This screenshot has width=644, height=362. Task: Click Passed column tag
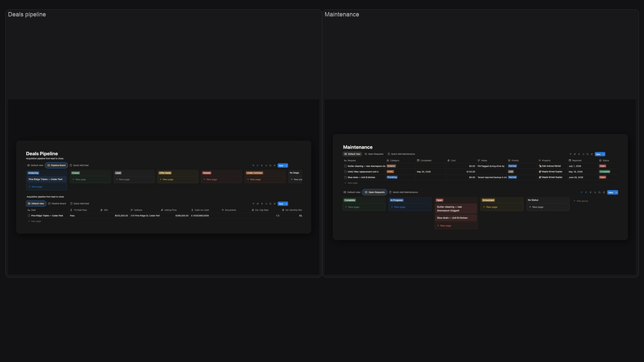click(x=206, y=173)
